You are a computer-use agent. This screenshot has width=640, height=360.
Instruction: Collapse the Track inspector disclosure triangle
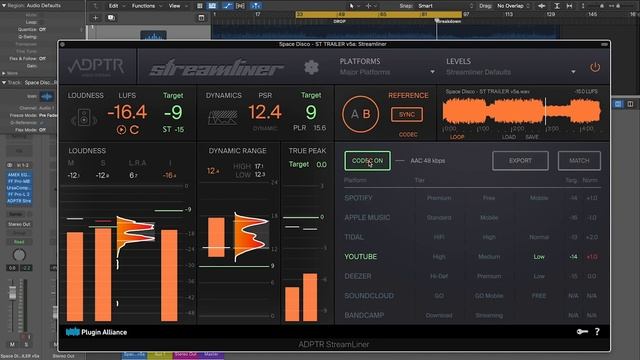coord(4,82)
